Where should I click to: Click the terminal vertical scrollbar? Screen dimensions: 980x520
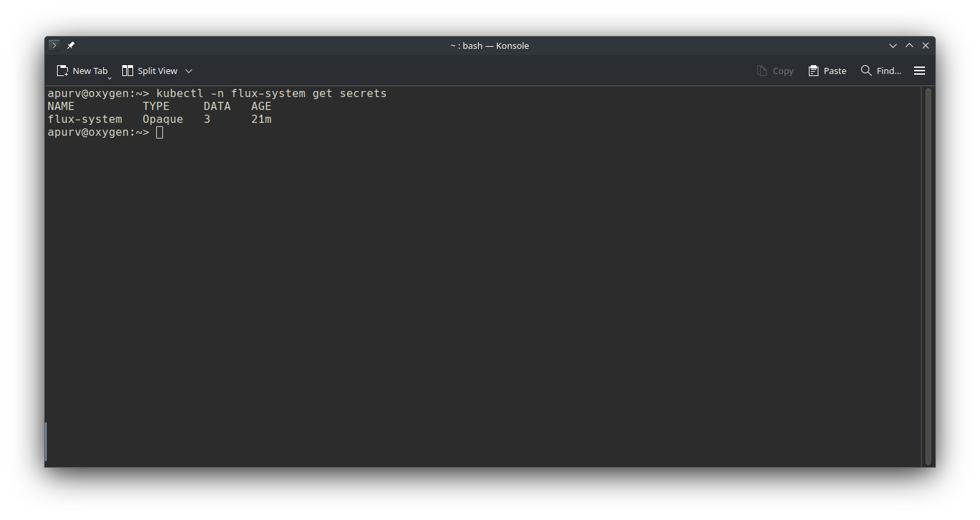pos(928,272)
